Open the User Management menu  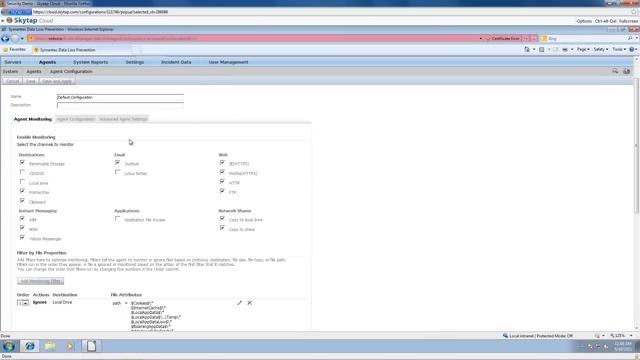pos(228,62)
